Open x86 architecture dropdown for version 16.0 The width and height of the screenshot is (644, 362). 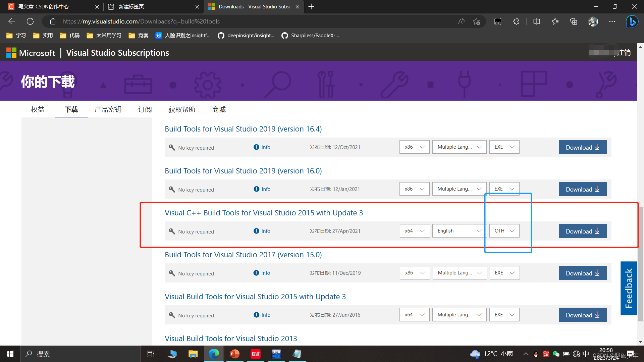[x=415, y=189]
